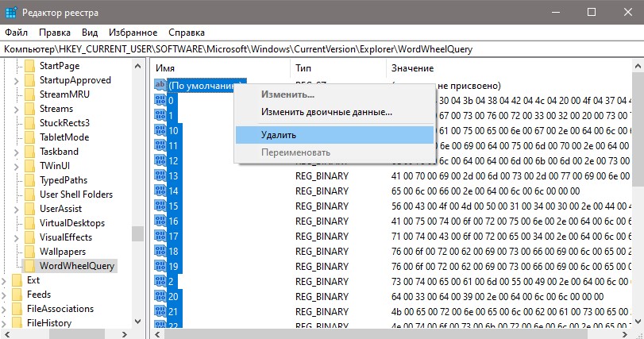Select the value named 18

tap(173, 252)
